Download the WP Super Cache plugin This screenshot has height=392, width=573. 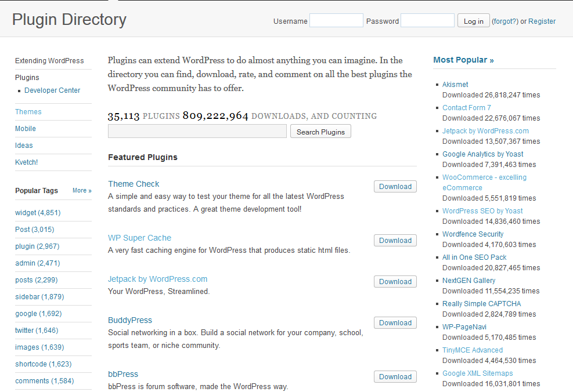coord(395,240)
